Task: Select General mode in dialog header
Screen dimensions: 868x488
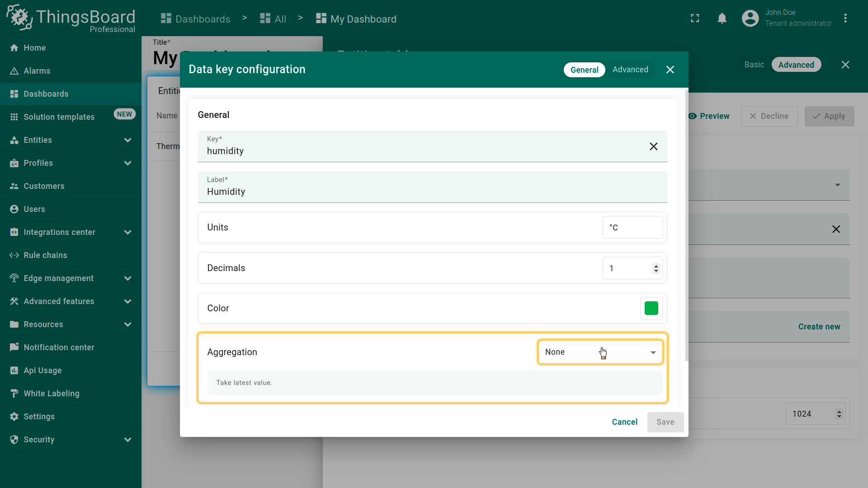Action: point(584,70)
